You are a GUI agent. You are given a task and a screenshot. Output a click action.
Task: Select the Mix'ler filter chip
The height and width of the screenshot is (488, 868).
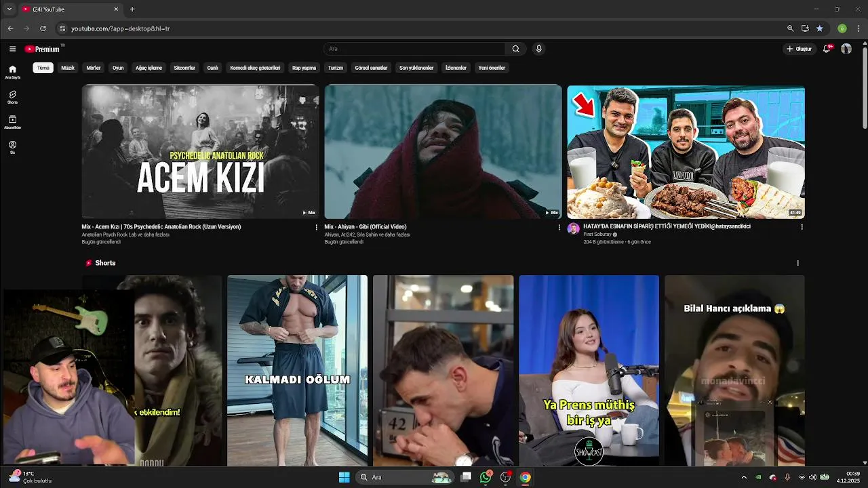pyautogui.click(x=94, y=68)
